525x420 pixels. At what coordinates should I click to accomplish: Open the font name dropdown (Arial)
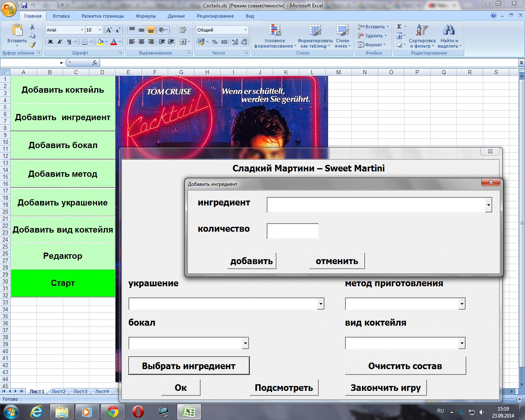[x=81, y=30]
